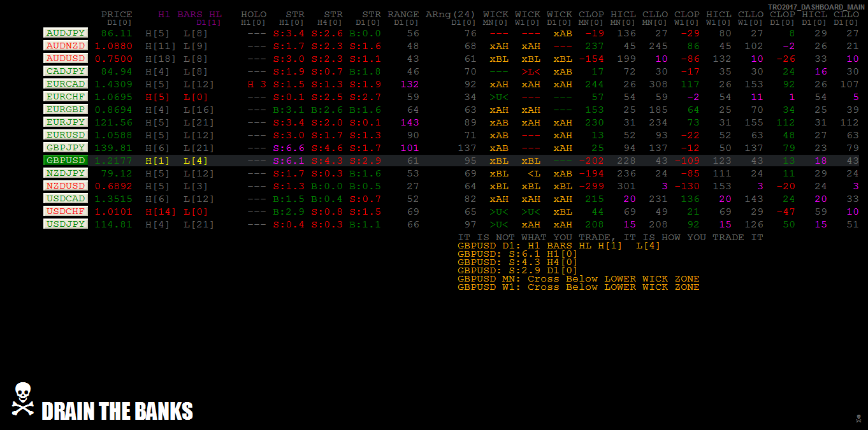Click the PRICE column header
Screen dimensions: 868x430
pos(117,14)
